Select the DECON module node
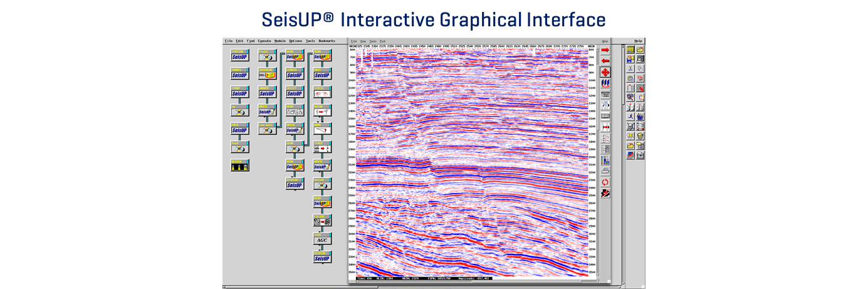This screenshot has height=289, width=868. [323, 110]
